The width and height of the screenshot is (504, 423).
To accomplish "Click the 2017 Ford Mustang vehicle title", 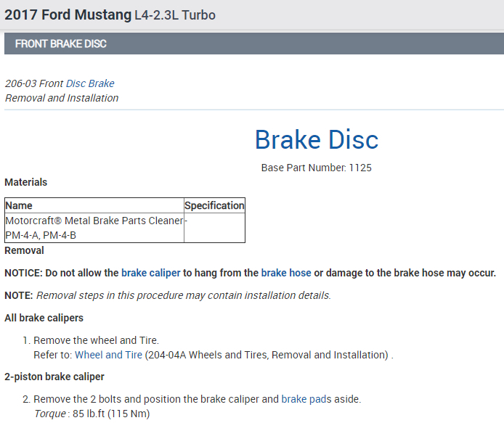I will coord(68,15).
